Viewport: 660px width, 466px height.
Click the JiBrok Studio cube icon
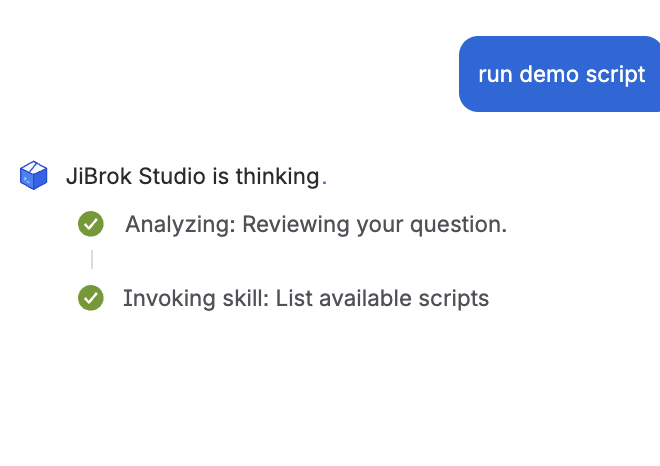(34, 176)
